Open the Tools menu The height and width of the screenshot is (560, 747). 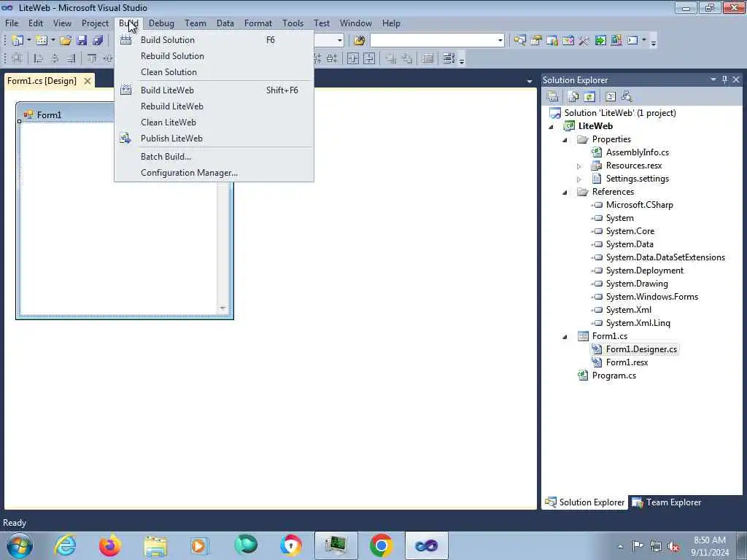[x=293, y=23]
